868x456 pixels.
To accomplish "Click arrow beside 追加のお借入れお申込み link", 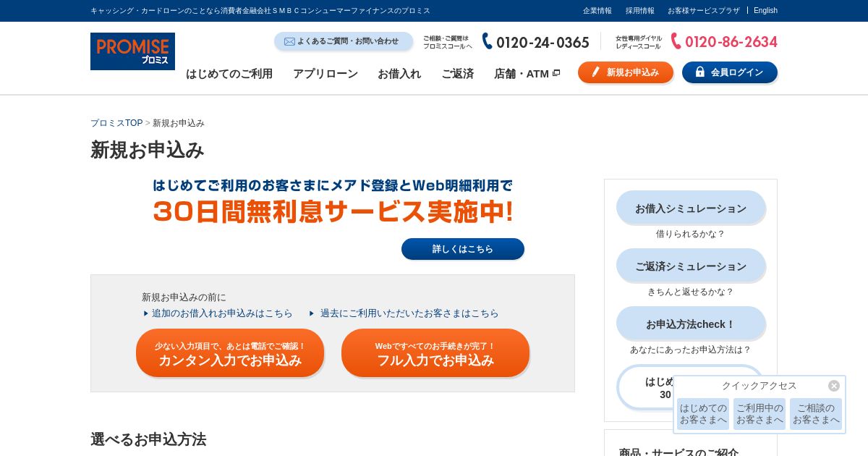I will click(145, 313).
